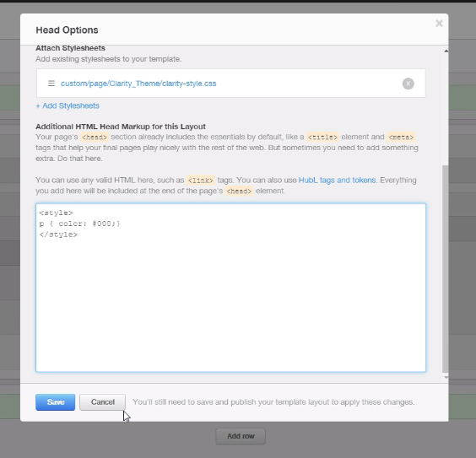Grab the stylesheet reorder handle icon

pos(51,84)
